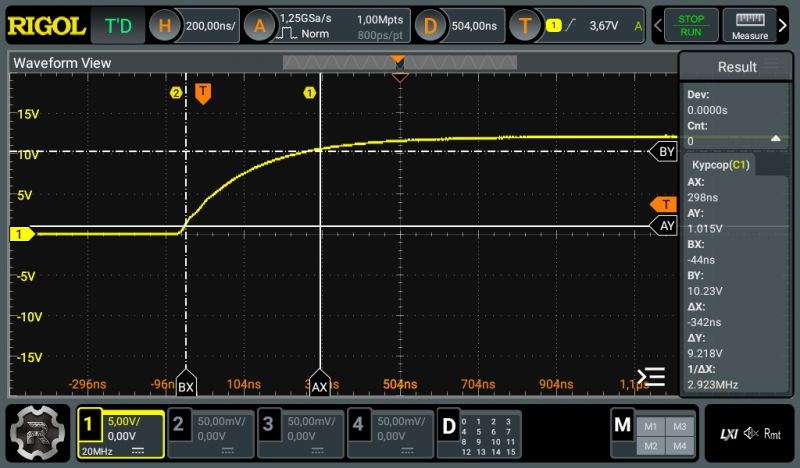Image resolution: width=800 pixels, height=468 pixels.
Task: Click the trigger level arrow on right edge
Action: pyautogui.click(x=664, y=204)
